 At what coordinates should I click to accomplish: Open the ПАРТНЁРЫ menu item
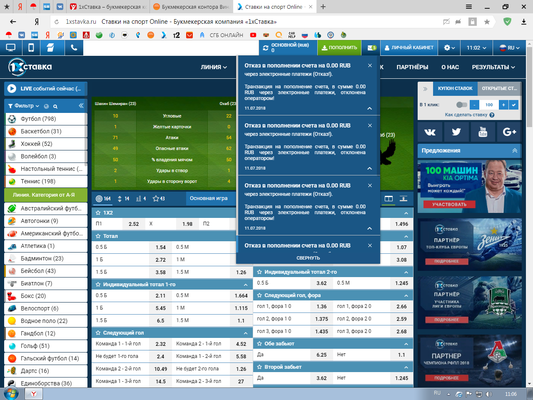pos(412,67)
